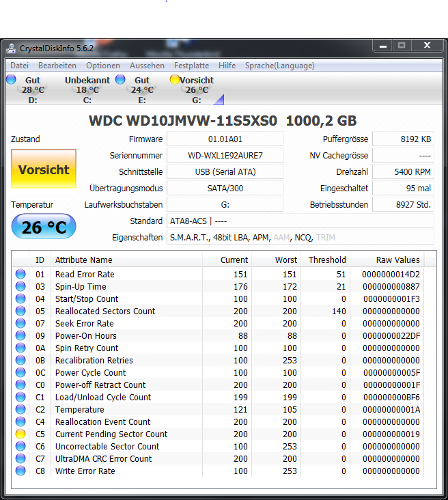The image size is (448, 500).
Task: Click the blue status orb for drive E:
Action: tap(120, 79)
